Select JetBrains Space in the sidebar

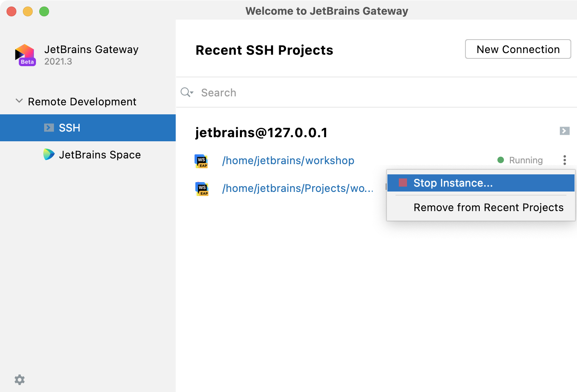coord(100,155)
